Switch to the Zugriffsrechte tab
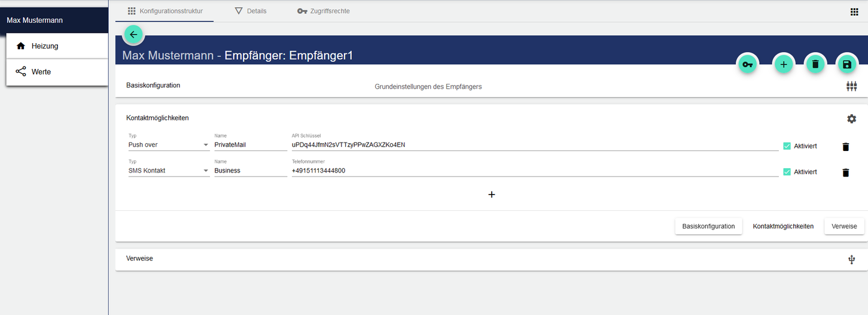Screen dimensions: 868x315 (324, 11)
